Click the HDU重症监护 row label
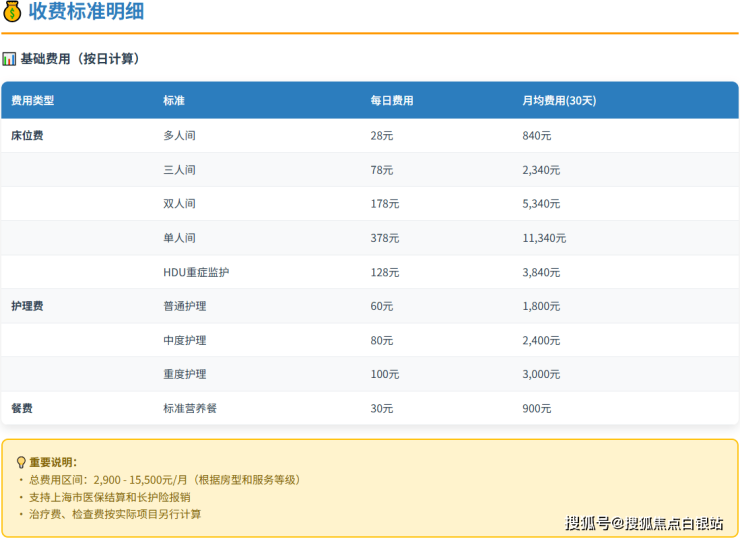Image resolution: width=740 pixels, height=539 pixels. [203, 272]
